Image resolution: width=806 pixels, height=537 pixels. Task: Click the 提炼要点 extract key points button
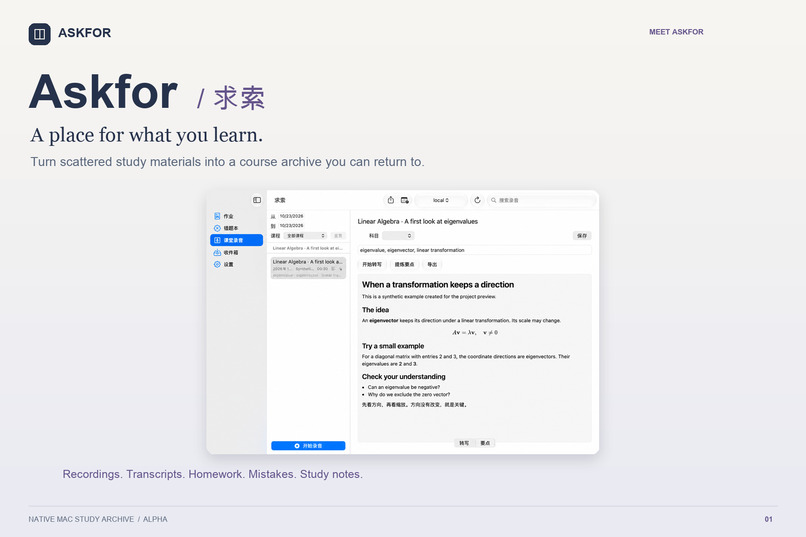pos(405,264)
